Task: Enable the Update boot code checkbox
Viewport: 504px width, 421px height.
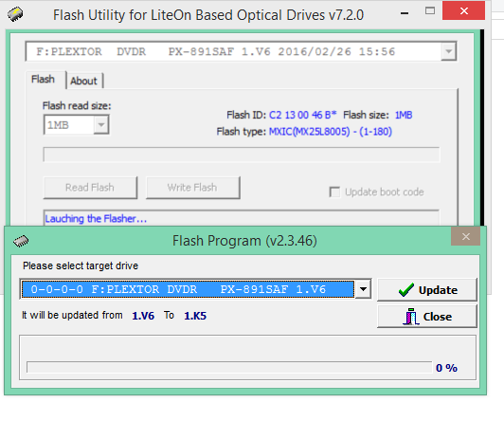Action: 334,192
